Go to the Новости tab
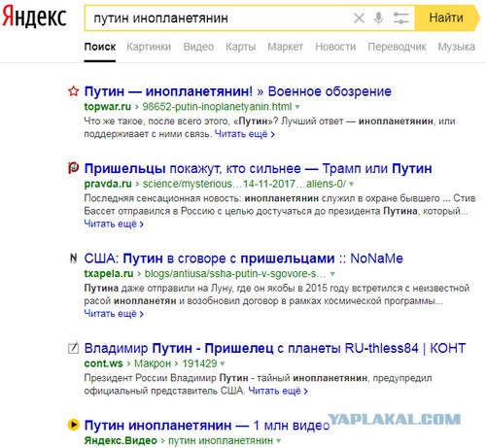Viewport: 486px width, 448px height. click(335, 47)
